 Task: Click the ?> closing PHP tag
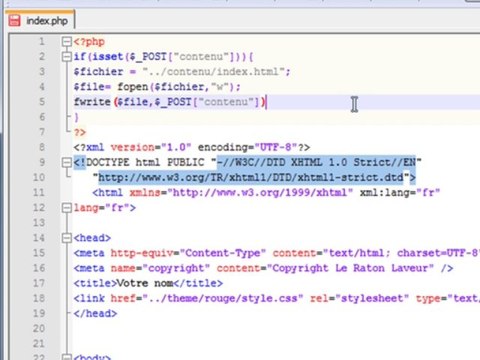click(80, 132)
